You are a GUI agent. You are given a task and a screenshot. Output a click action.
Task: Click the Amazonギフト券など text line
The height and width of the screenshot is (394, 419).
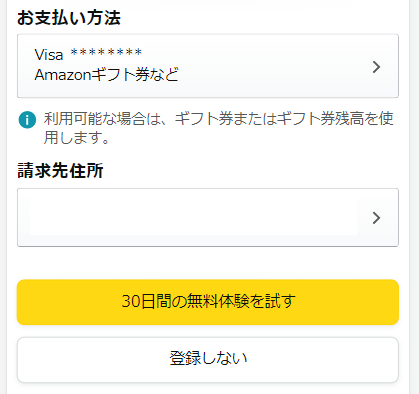(107, 75)
